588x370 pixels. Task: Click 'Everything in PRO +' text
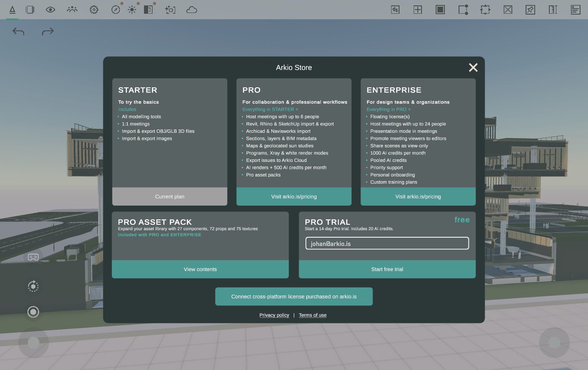click(389, 109)
